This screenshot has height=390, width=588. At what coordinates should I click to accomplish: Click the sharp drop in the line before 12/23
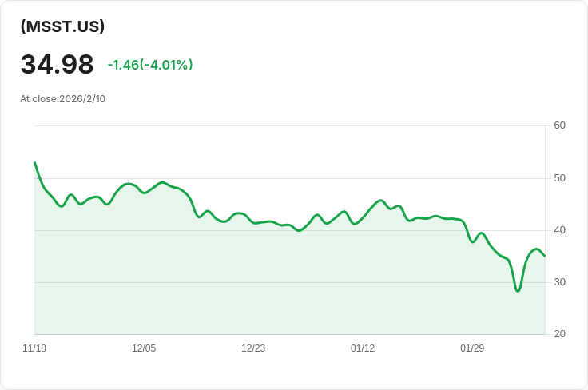tap(194, 208)
